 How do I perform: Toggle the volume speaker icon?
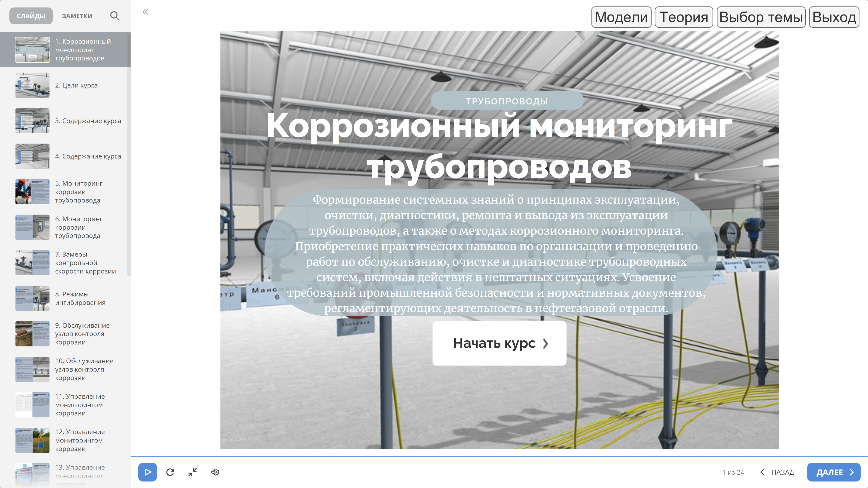click(215, 472)
